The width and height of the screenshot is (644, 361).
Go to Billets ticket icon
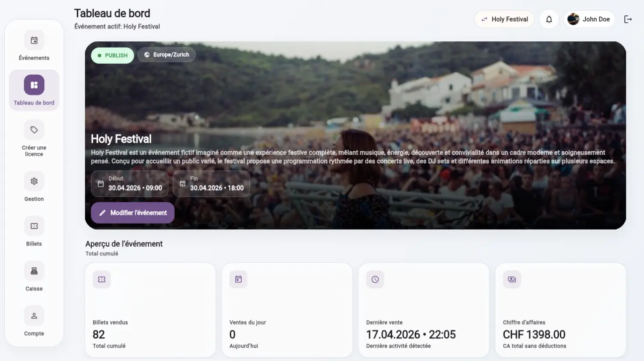tap(34, 226)
